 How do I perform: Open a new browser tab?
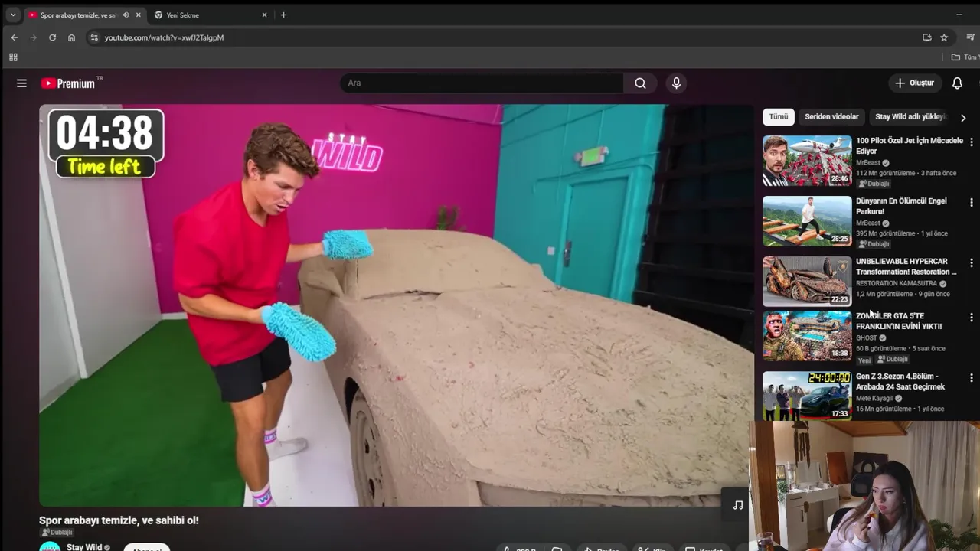[x=283, y=15]
